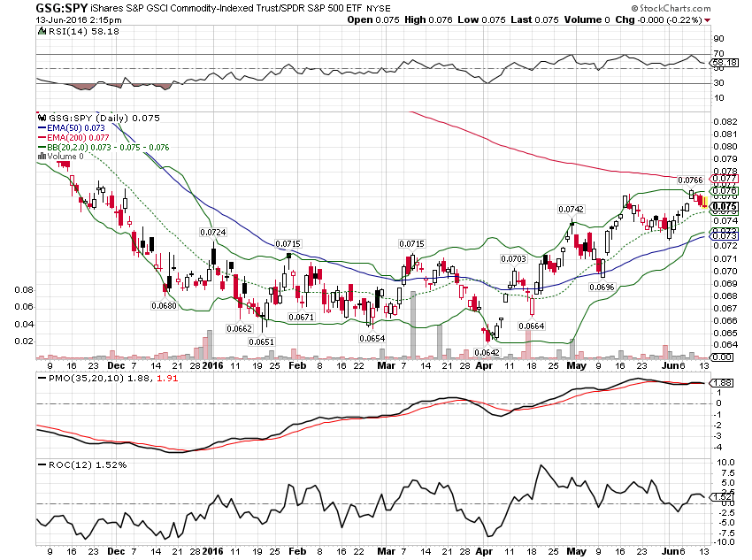Click the 1.88 PMO axis tag

pos(723,382)
